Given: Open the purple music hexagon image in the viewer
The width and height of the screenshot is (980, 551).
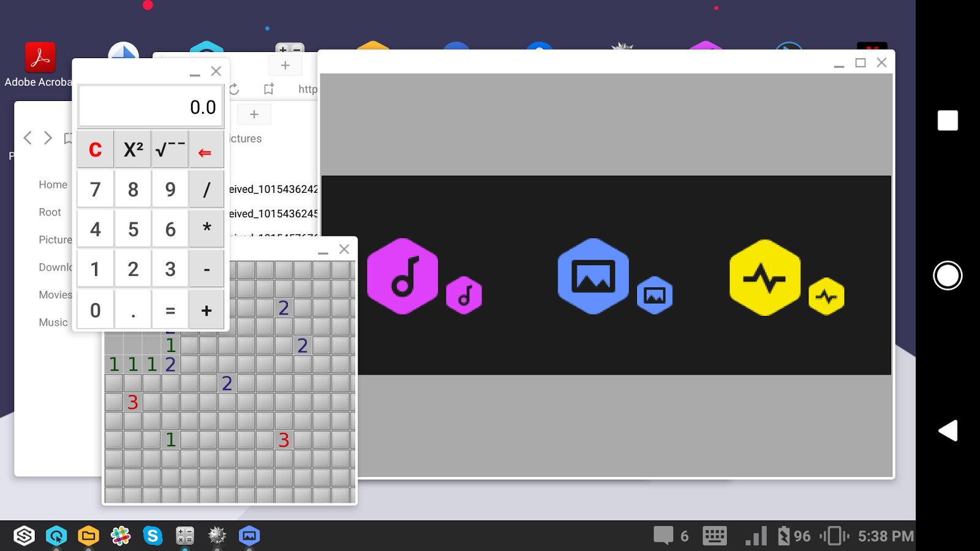Looking at the screenshot, I should tap(402, 275).
